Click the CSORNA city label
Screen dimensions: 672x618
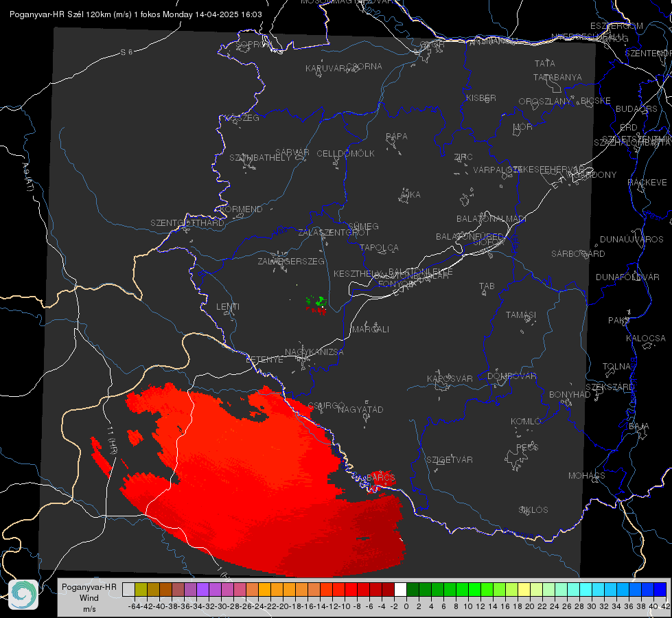pyautogui.click(x=364, y=67)
